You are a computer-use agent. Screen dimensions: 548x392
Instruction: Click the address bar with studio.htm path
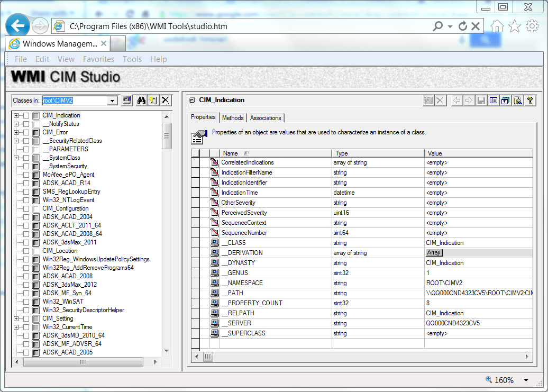(x=241, y=26)
